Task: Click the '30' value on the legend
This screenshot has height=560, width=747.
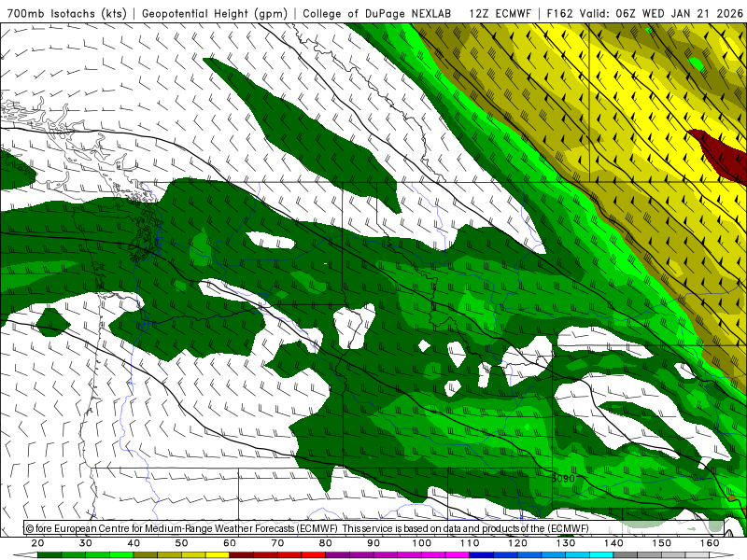Action: point(86,543)
